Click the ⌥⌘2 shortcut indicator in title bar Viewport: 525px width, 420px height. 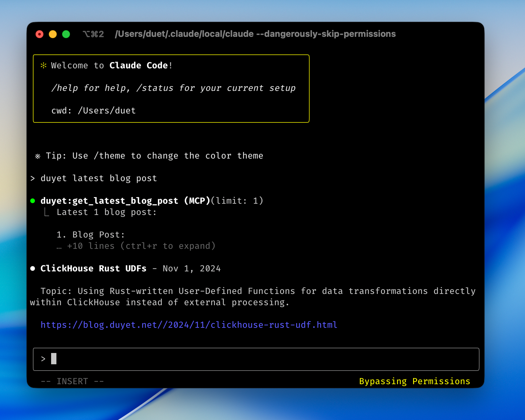[93, 34]
